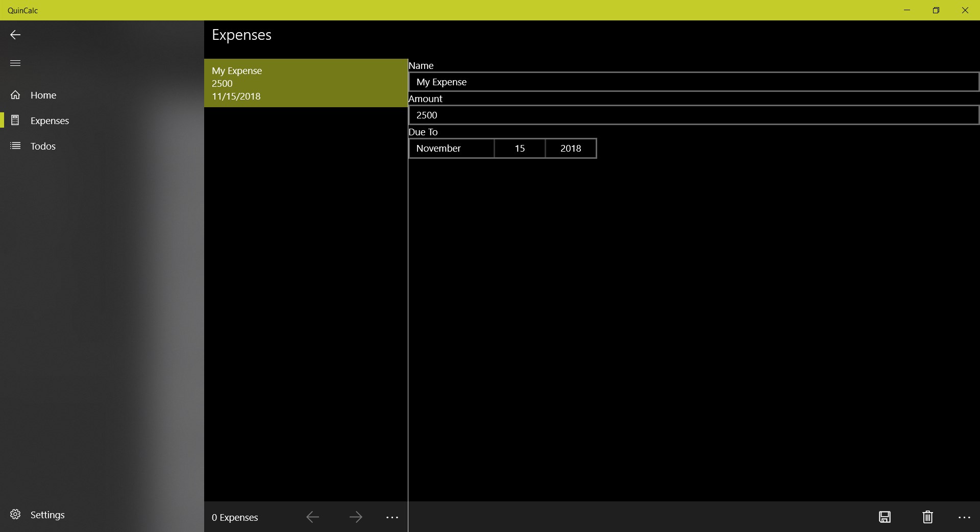Viewport: 980px width, 532px height.
Task: Open the Home page
Action: tap(102, 95)
